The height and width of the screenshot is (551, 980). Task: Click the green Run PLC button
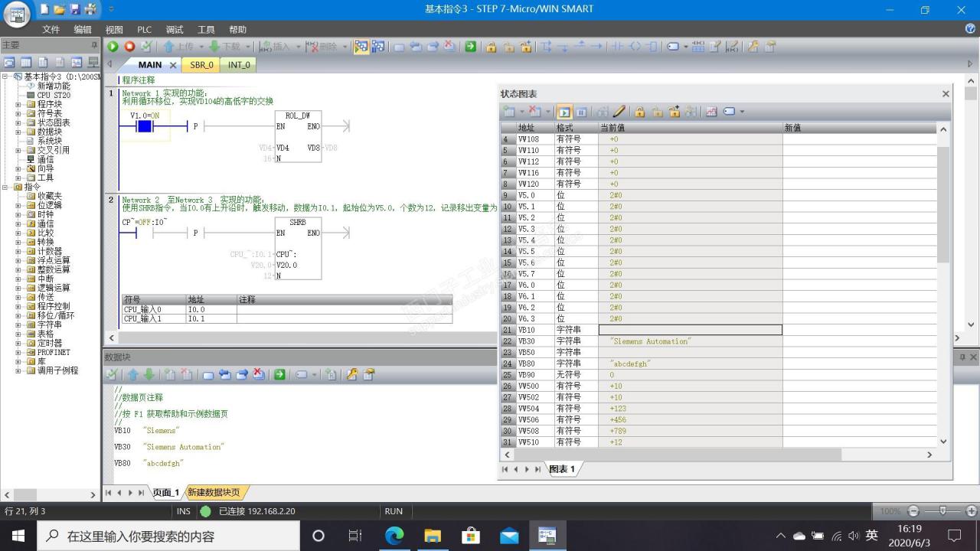point(113,47)
